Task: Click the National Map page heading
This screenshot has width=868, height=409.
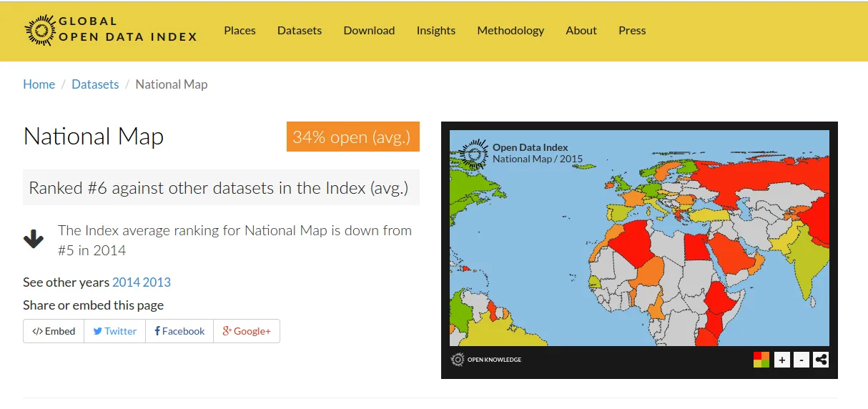Action: point(94,136)
